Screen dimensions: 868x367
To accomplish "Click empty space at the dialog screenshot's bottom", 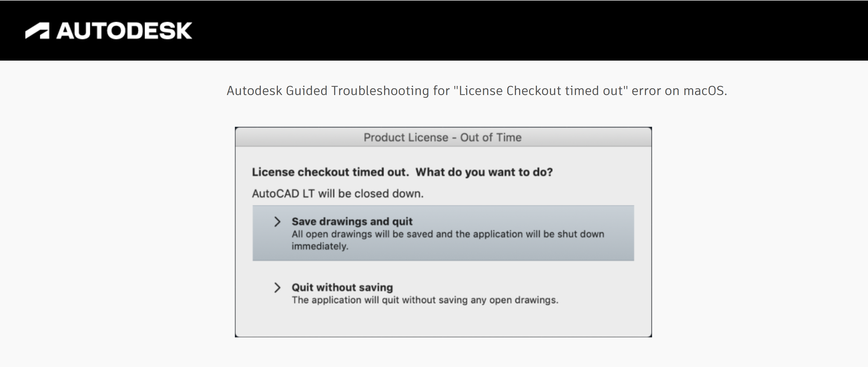I will coord(443,323).
